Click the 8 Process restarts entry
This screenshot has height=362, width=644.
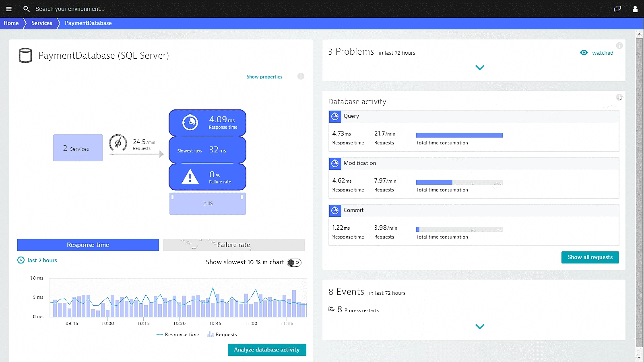point(354,310)
